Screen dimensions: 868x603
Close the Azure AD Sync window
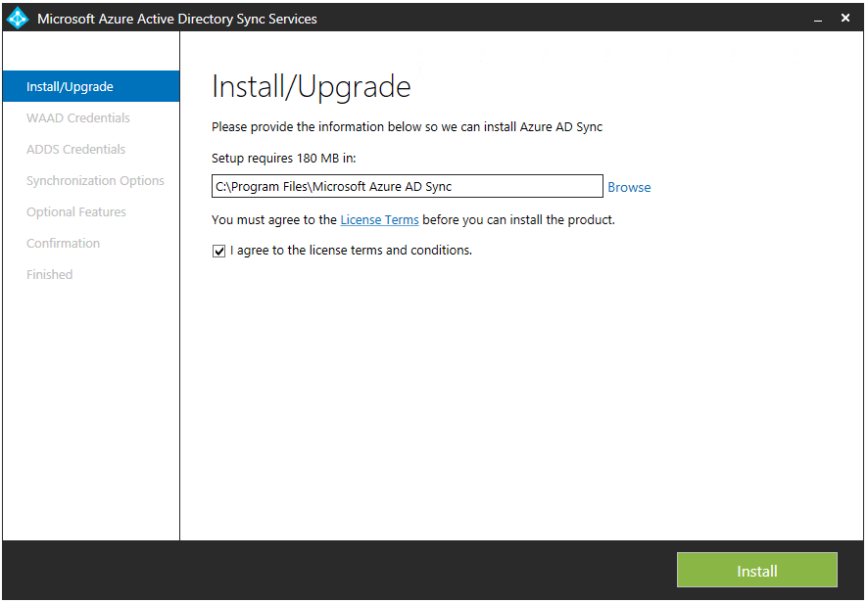tap(845, 18)
